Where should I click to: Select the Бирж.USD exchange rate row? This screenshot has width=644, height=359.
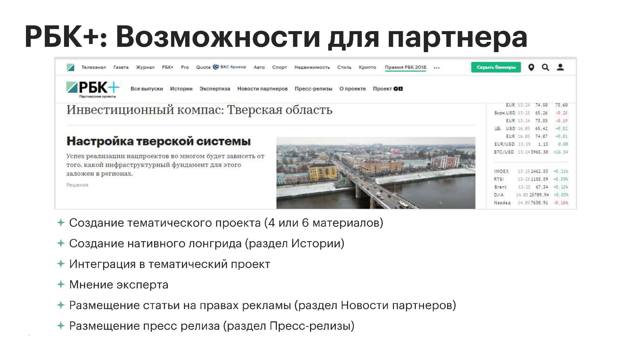pos(531,113)
